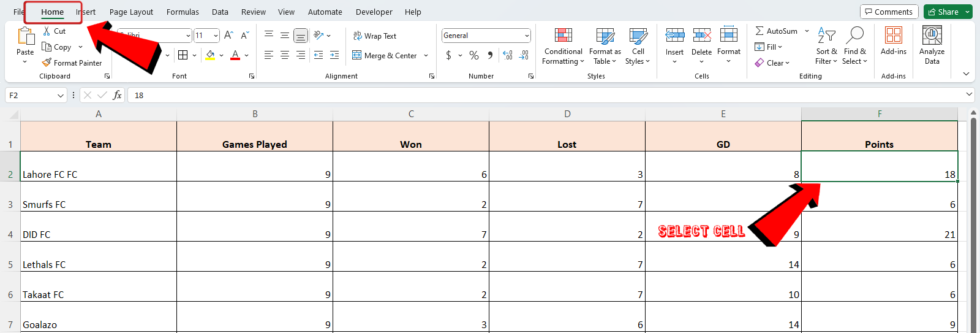Select cell with text DID FC
The image size is (980, 333).
pyautogui.click(x=99, y=226)
